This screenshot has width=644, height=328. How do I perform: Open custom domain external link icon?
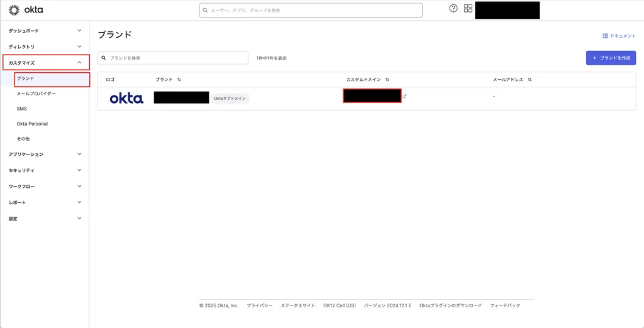point(404,97)
